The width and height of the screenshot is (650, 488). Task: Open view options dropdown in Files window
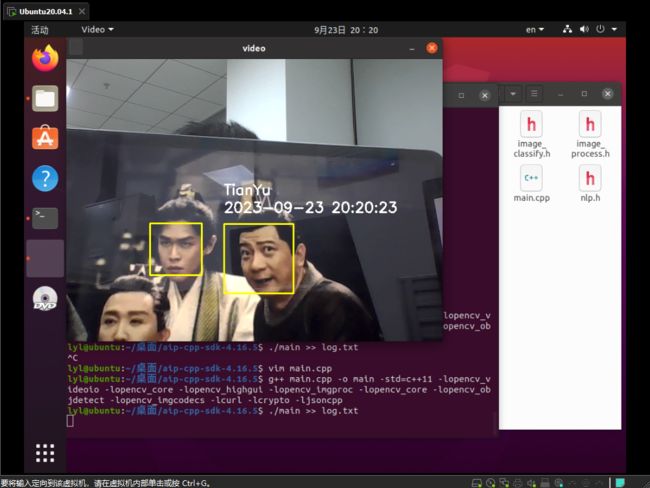[x=513, y=94]
